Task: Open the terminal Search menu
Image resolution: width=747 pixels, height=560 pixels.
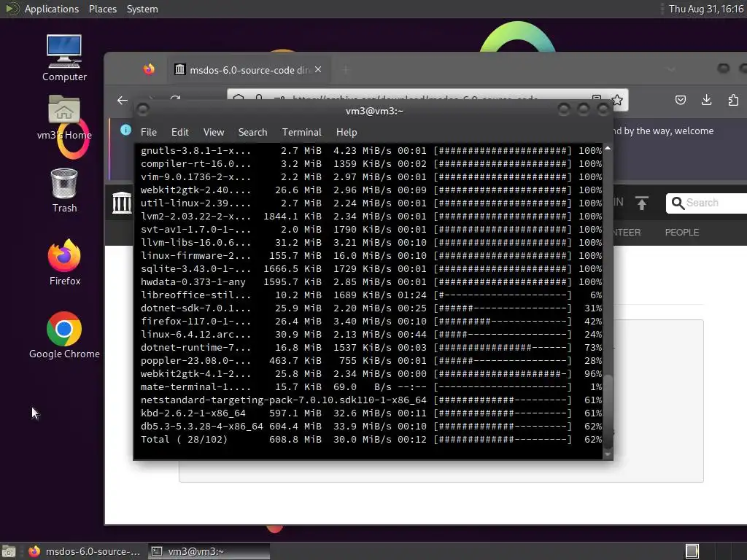Action: pyautogui.click(x=252, y=132)
